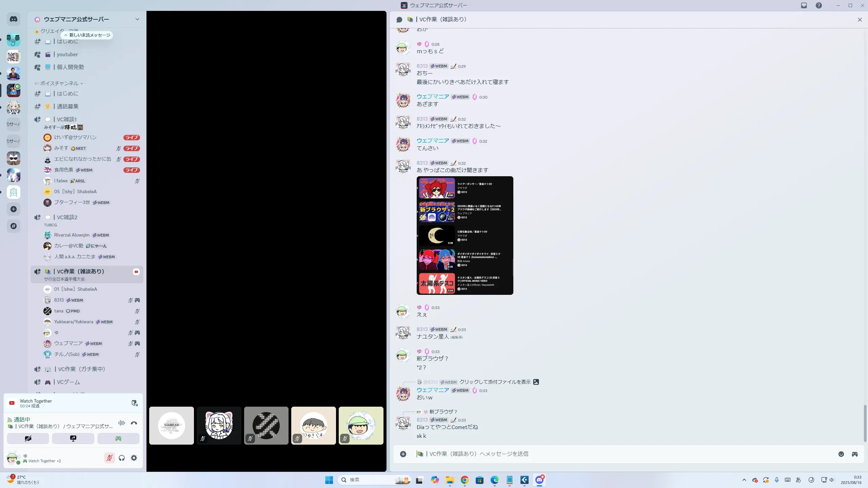Click the inbox icon in title bar
Screen dimensions: 868x488
804,5
